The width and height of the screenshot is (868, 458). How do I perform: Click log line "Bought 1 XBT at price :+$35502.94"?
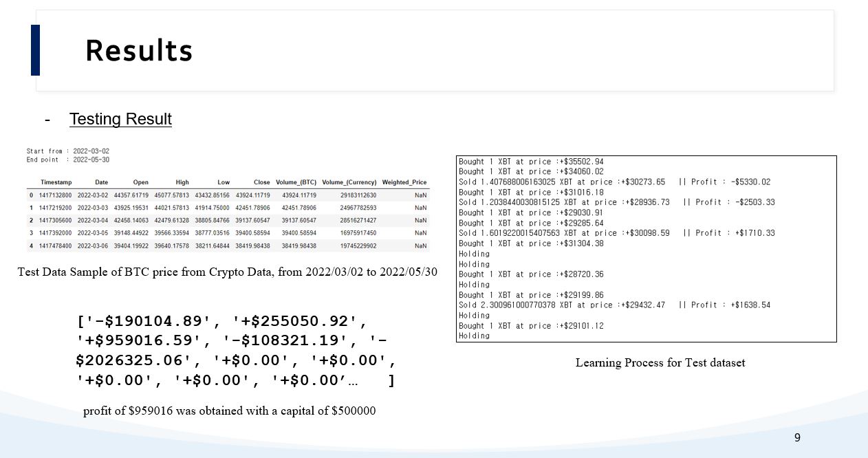click(x=532, y=162)
